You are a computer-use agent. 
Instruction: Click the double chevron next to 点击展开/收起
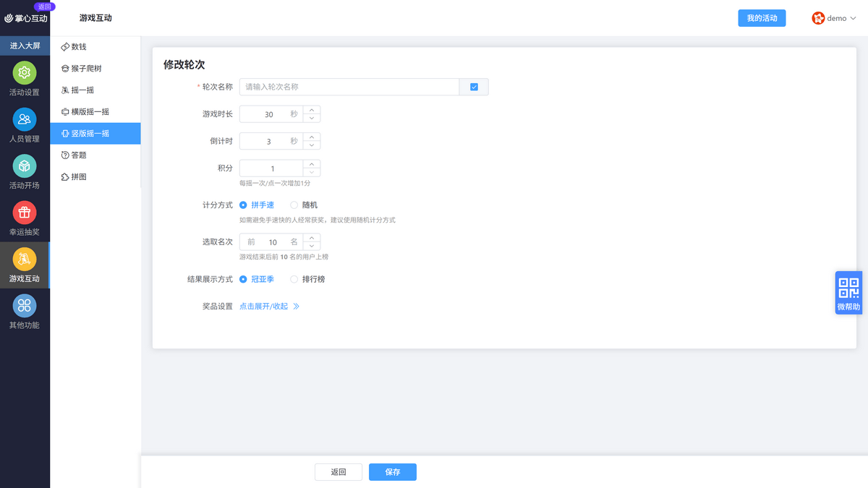pyautogui.click(x=296, y=307)
